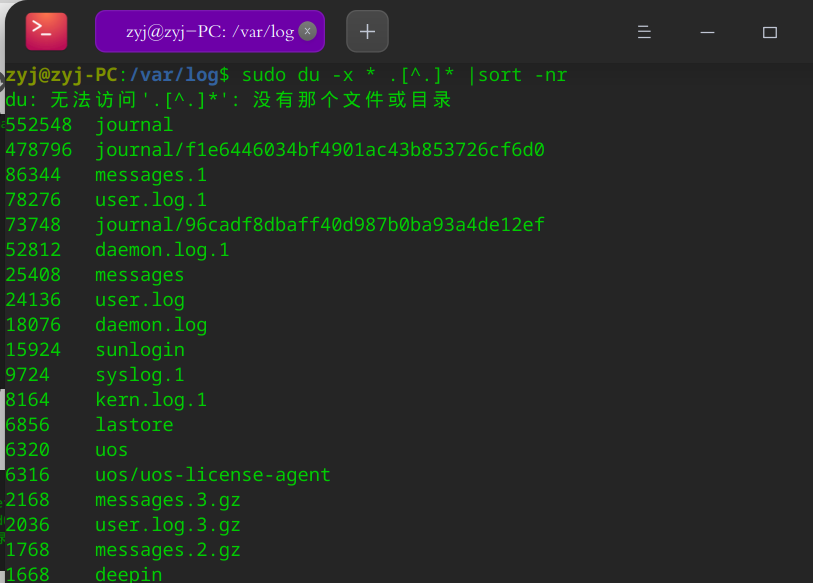This screenshot has width=813, height=583.
Task: Maximize the terminal window
Action: (769, 32)
